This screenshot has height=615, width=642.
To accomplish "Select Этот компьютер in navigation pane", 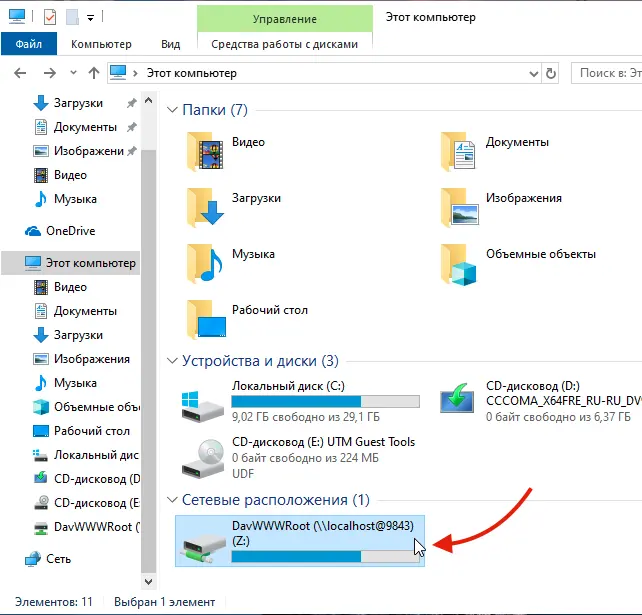I will pos(71,262).
